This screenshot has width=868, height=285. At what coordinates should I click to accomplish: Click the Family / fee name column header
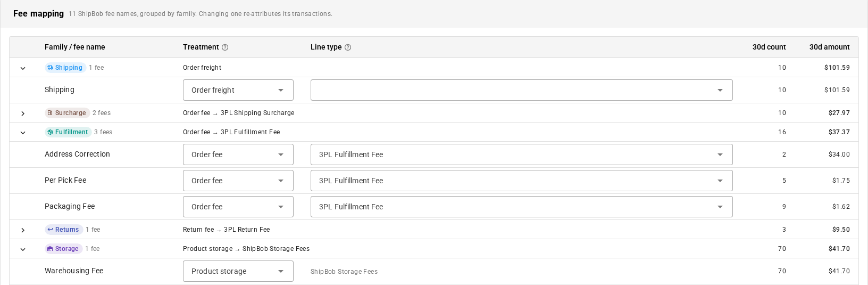tap(75, 47)
